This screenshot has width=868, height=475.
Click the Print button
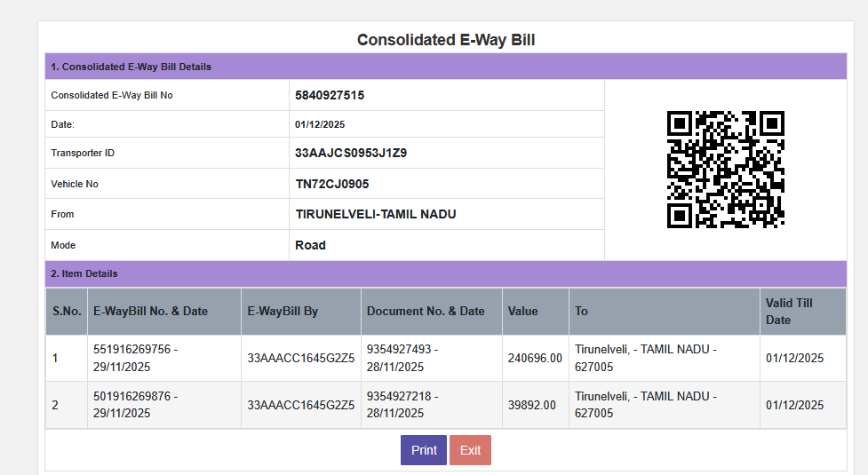(x=423, y=450)
